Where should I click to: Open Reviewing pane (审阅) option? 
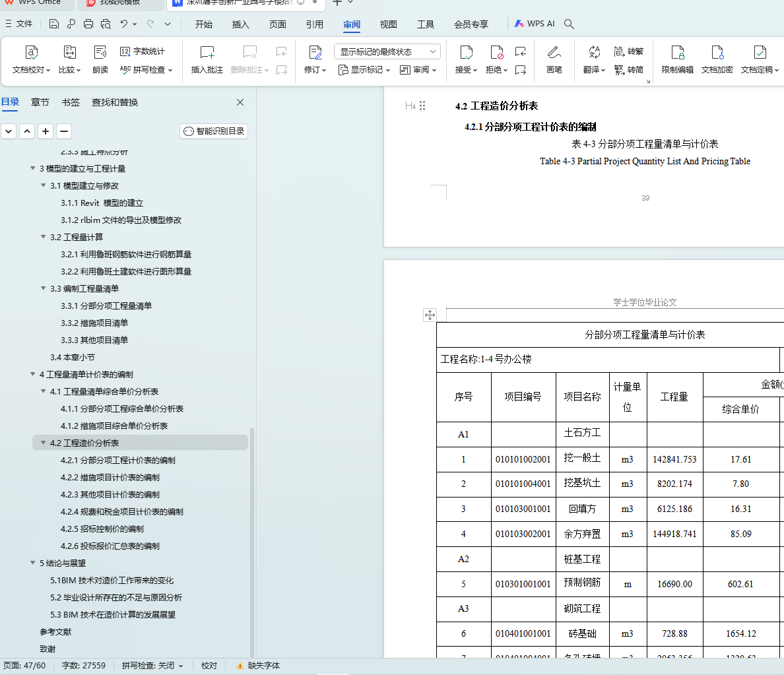pyautogui.click(x=418, y=70)
